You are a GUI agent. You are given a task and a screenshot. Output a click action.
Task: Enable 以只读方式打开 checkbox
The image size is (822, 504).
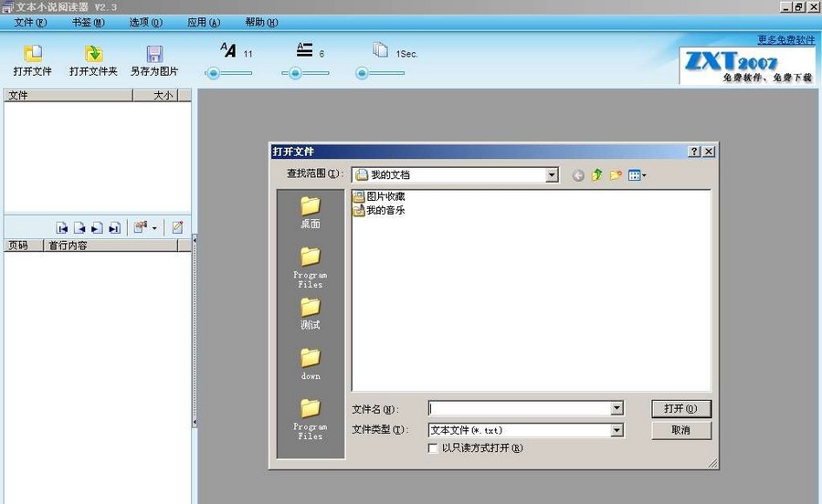(x=433, y=448)
